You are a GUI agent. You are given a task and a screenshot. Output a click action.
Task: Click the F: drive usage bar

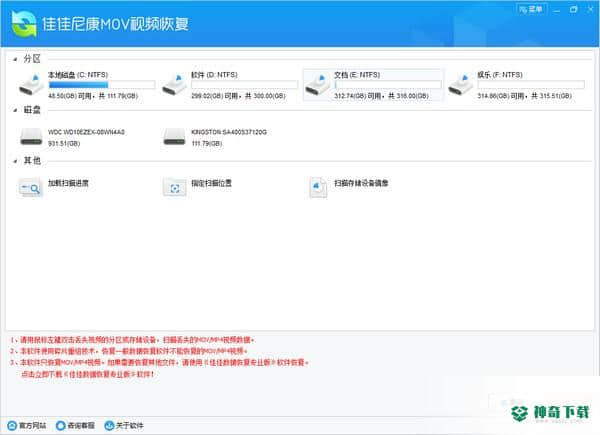pyautogui.click(x=531, y=85)
